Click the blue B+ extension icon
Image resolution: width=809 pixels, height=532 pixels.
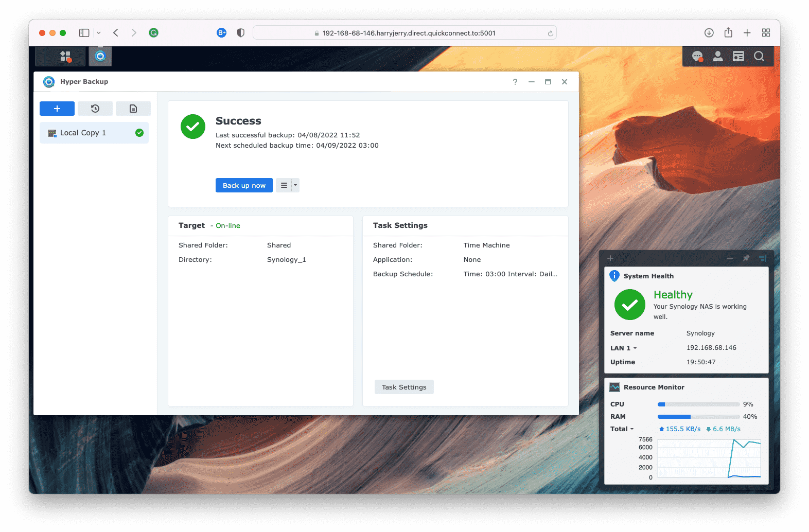click(222, 33)
